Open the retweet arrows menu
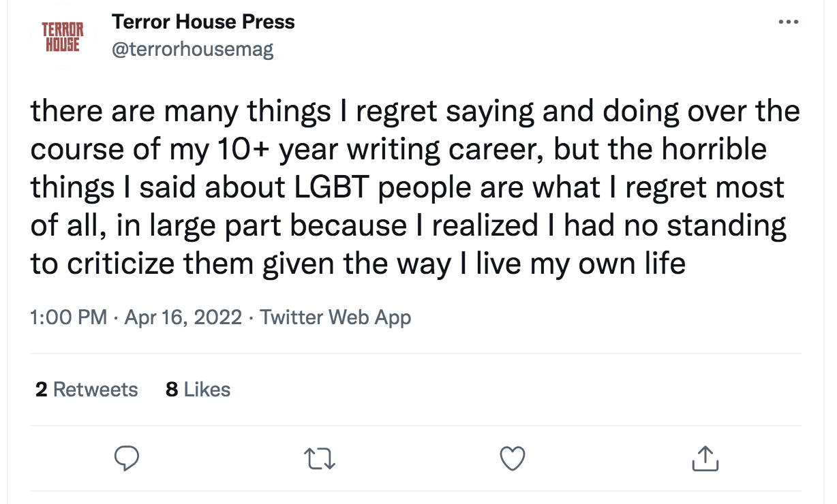This screenshot has height=504, width=837. 321,459
